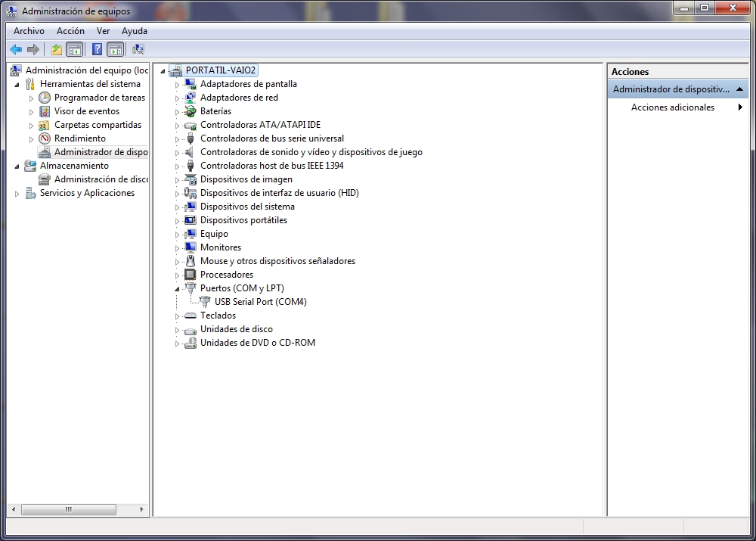Click the Programador de tareas clock icon

tap(45, 98)
